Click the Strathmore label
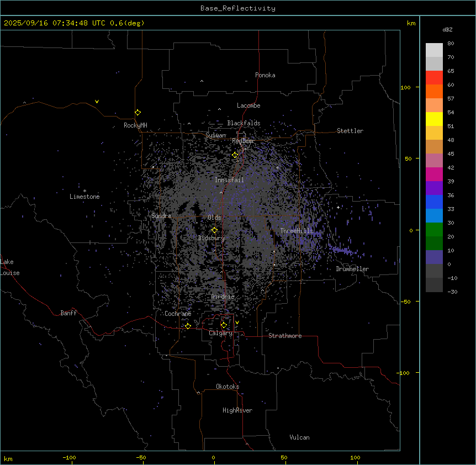This screenshot has height=465, width=476. point(285,336)
